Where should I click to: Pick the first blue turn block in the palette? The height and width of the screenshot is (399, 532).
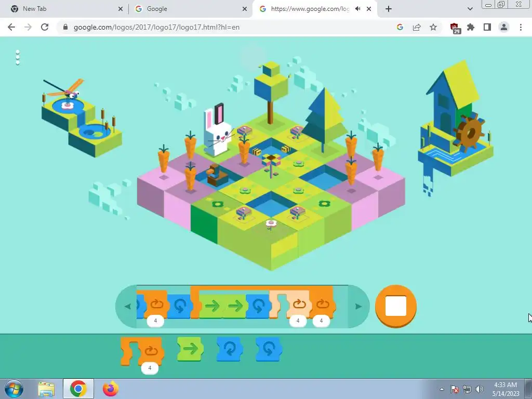(229, 349)
